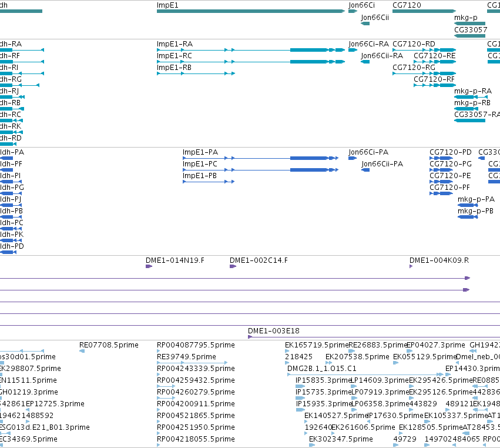Click EST RP004243339.5prime
The height and width of the screenshot is (448, 500).
click(x=196, y=368)
